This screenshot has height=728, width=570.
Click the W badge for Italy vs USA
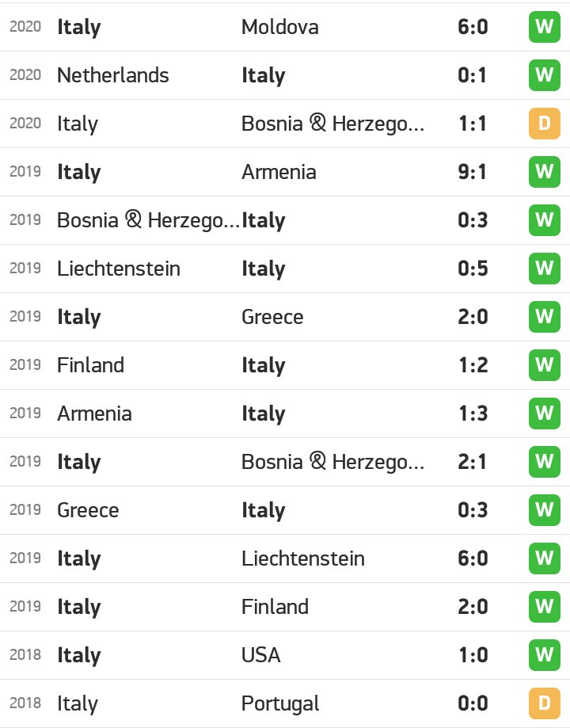click(x=544, y=655)
